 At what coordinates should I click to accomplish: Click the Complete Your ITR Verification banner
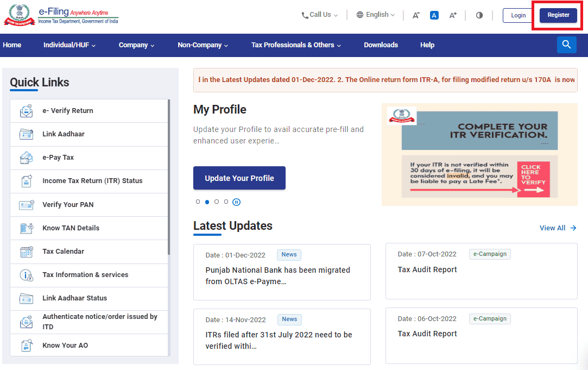[479, 155]
